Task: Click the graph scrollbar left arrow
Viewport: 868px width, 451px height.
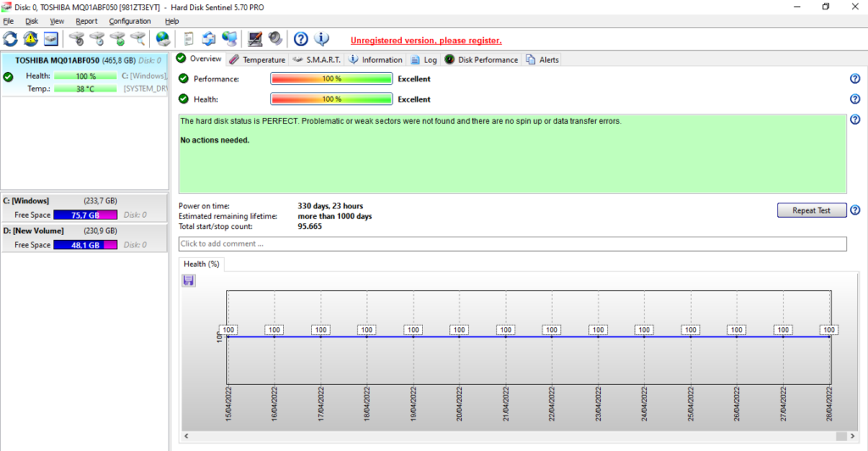Action: [x=186, y=436]
